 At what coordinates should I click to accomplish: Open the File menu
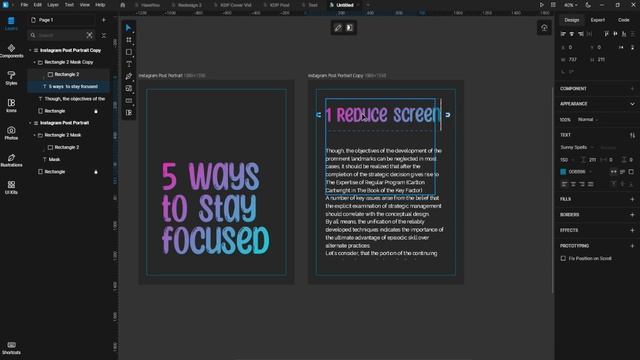24,5
